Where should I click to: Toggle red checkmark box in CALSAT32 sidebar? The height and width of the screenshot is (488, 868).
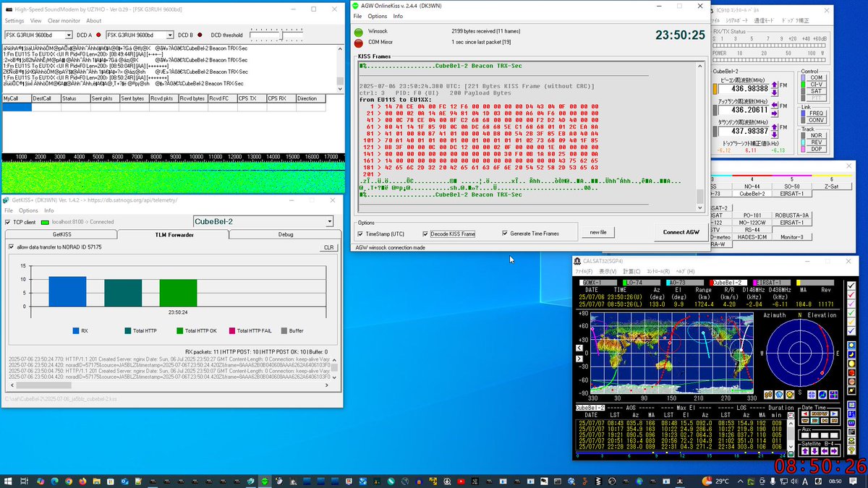(851, 294)
